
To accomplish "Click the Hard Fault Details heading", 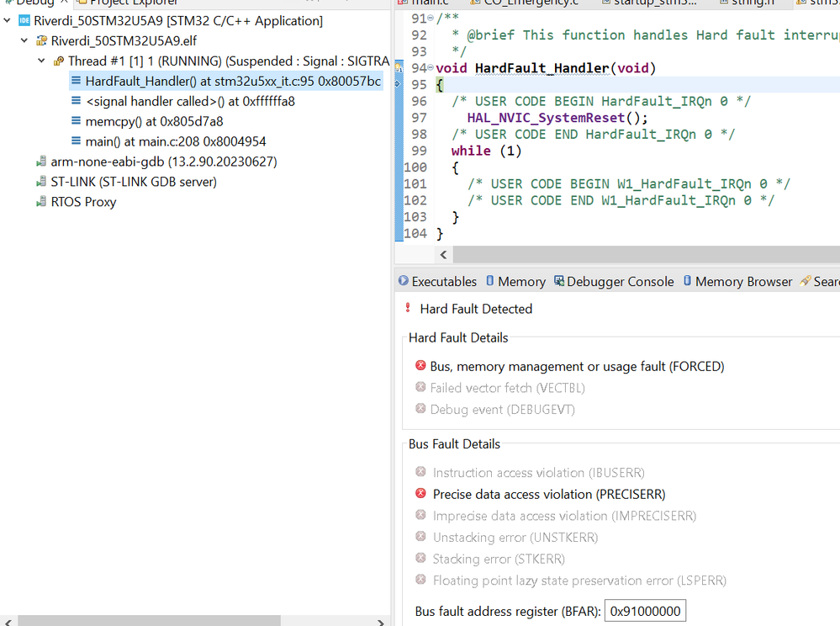I will [458, 337].
